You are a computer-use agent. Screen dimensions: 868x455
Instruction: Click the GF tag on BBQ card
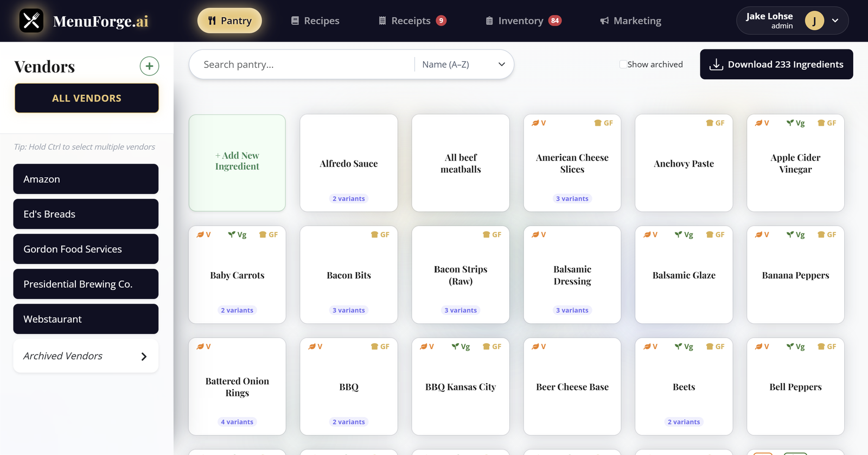click(x=380, y=346)
